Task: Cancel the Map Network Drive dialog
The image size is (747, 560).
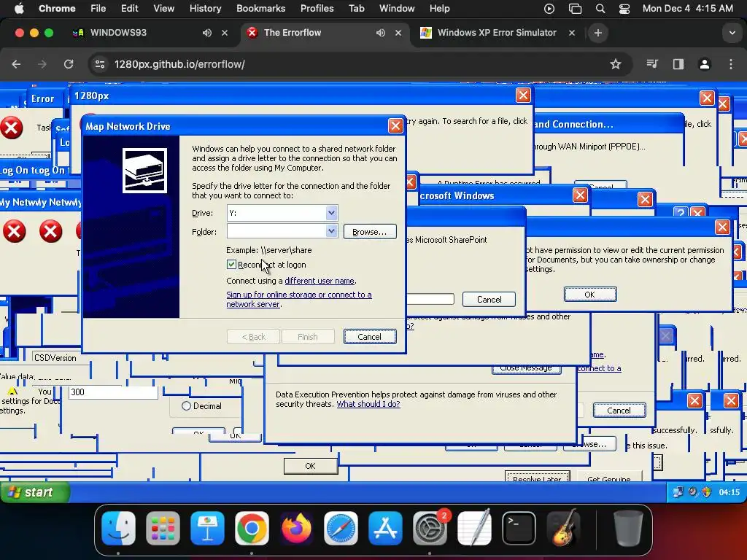Action: (x=370, y=337)
